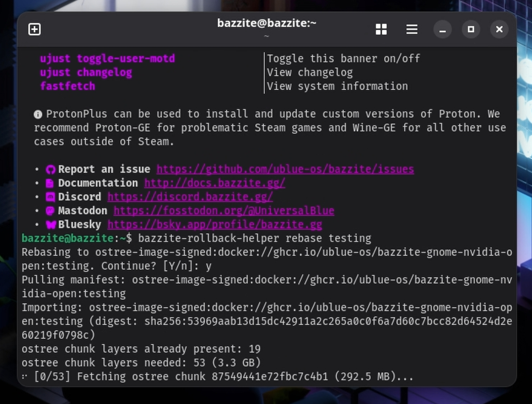Click the window title 'bazzite@bazzite:~'
Viewport: 532px width, 404px height.
click(267, 23)
